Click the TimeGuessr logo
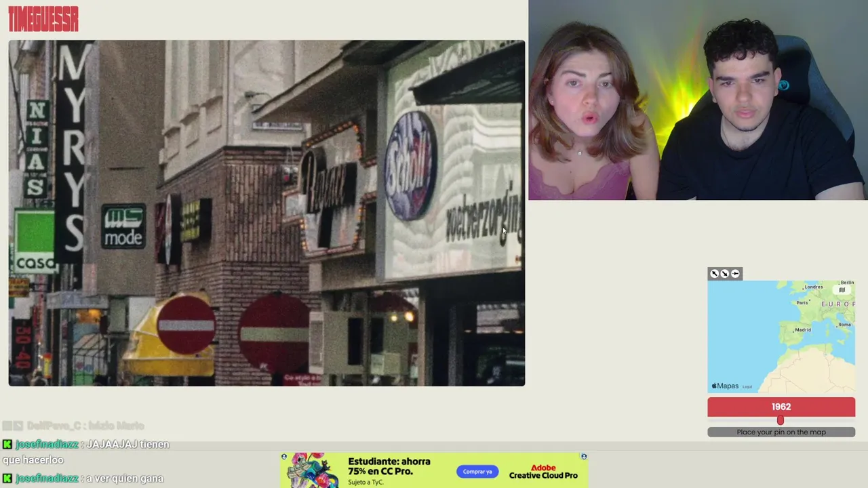Image resolution: width=868 pixels, height=488 pixels. tap(43, 19)
